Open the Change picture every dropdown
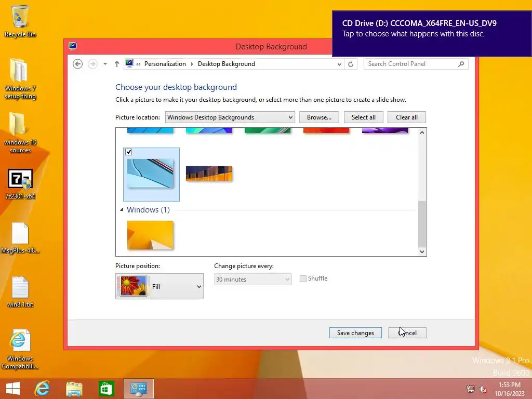 point(253,279)
